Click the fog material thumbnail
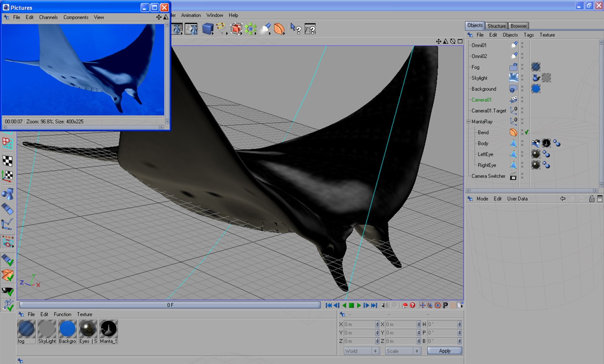 pyautogui.click(x=26, y=329)
